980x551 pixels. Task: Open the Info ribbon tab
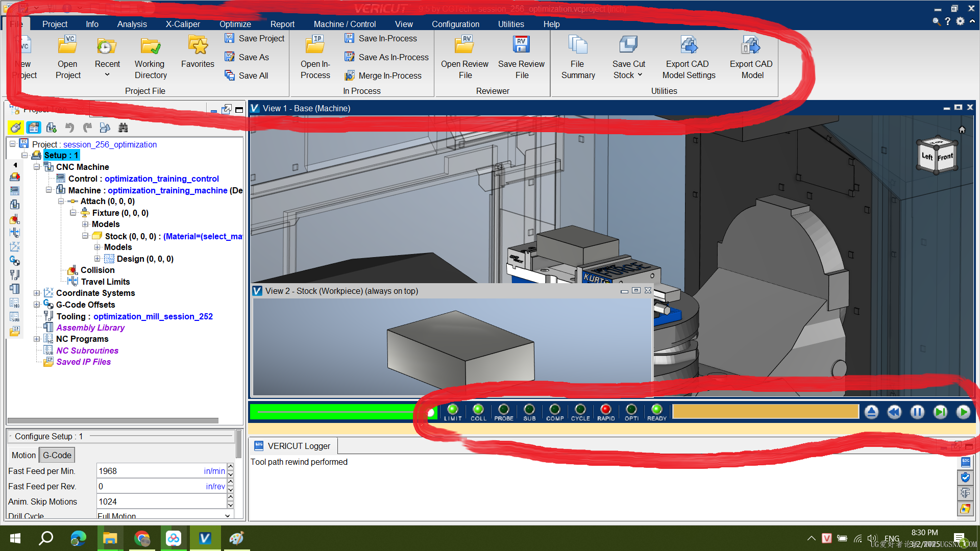(92, 24)
